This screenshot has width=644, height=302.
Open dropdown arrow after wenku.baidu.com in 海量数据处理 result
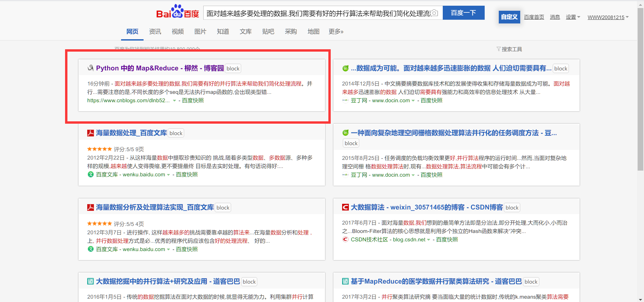click(x=168, y=175)
